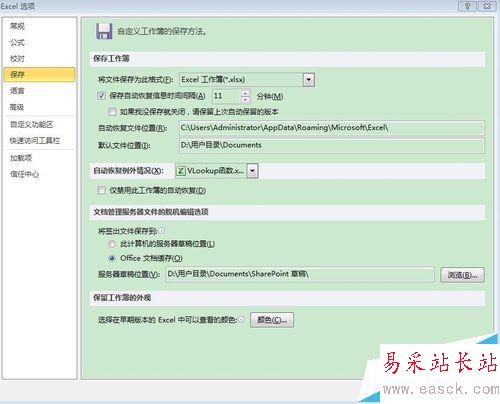Click info icon next to 将签出文件保存到
Image resolution: width=500 pixels, height=404 pixels.
pos(162,230)
